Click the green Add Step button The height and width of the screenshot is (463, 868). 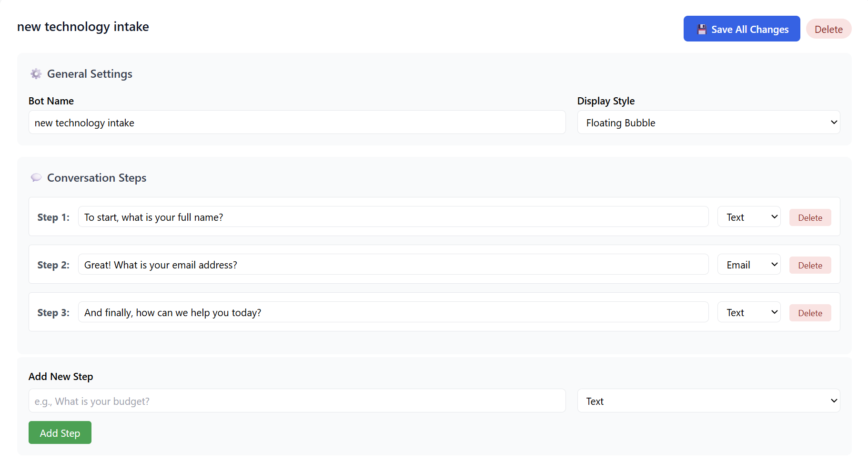(x=60, y=432)
